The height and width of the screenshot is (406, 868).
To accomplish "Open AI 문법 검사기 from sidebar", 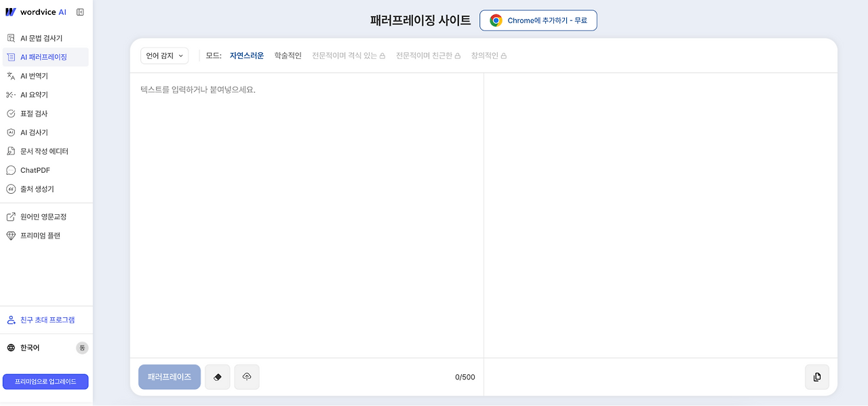I will [x=45, y=38].
